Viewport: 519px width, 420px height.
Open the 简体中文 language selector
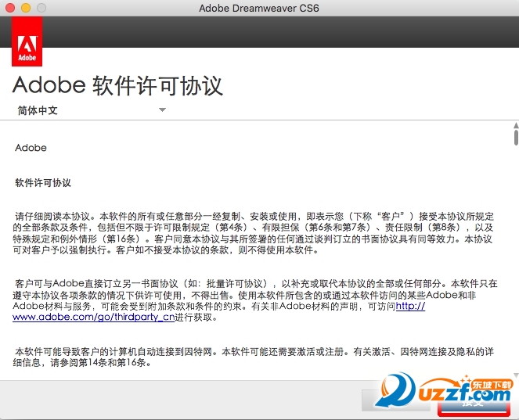pyautogui.click(x=38, y=110)
